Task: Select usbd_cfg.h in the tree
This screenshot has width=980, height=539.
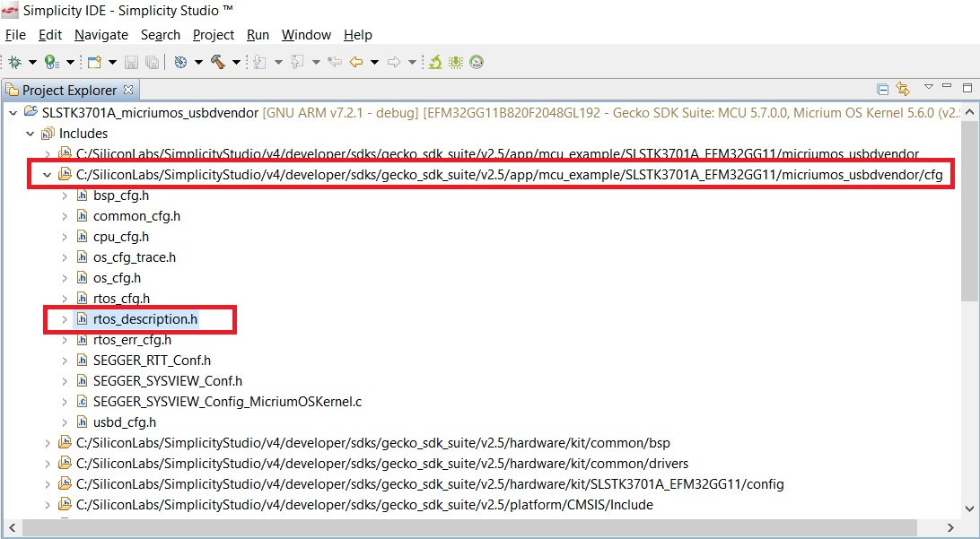Action: pyautogui.click(x=124, y=422)
